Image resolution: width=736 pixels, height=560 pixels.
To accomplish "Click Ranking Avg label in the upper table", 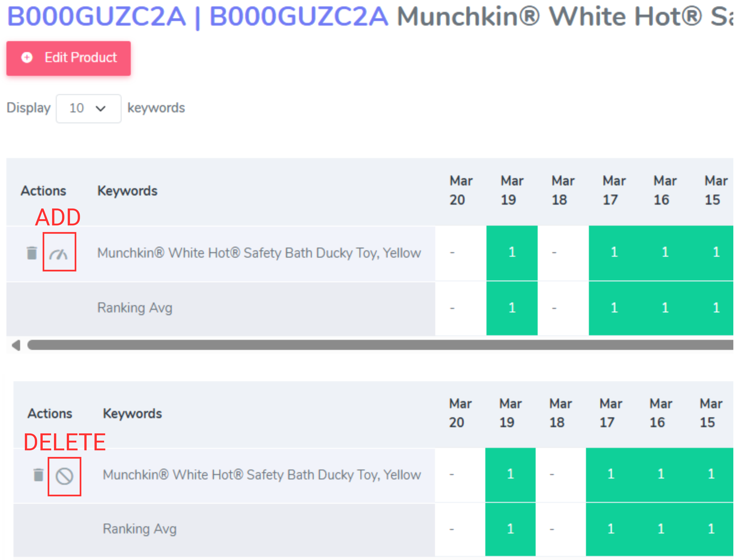I will 135,308.
